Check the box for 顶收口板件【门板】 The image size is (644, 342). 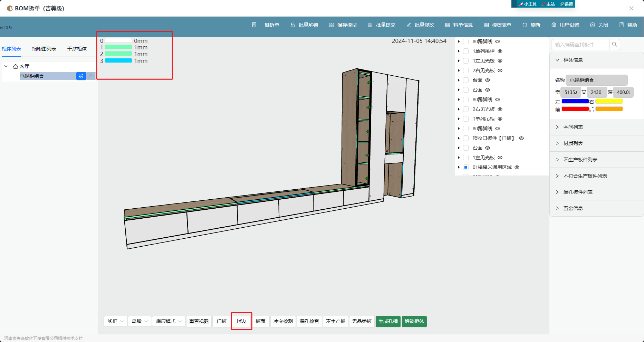coord(466,138)
